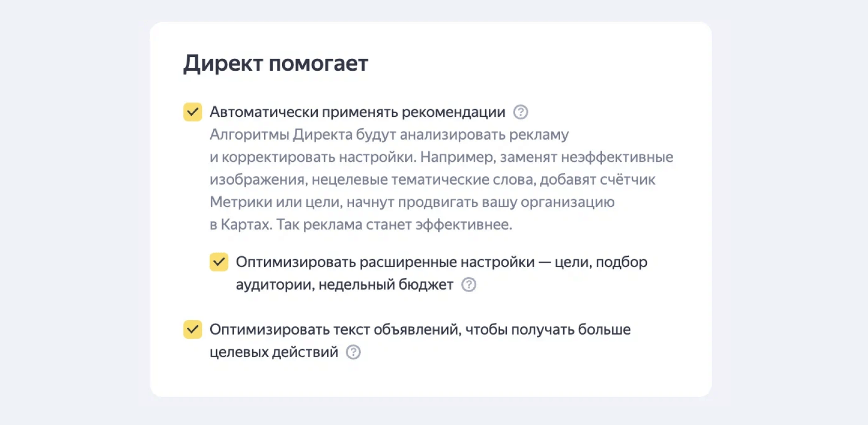Click line "Алгоритмы Директа будут анализировать рекламу"
Viewport: 868px width, 425px height.
389,135
